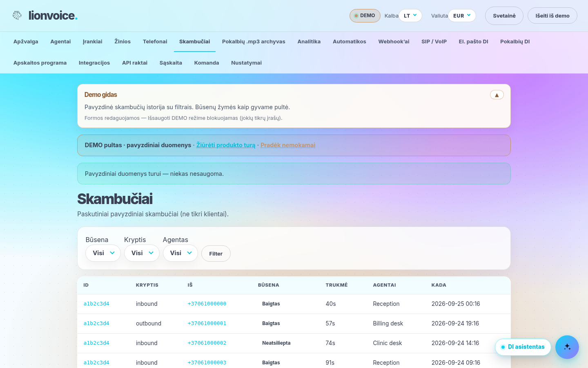This screenshot has width=588, height=368.
Task: Open the API raktai tab
Action: click(x=135, y=63)
